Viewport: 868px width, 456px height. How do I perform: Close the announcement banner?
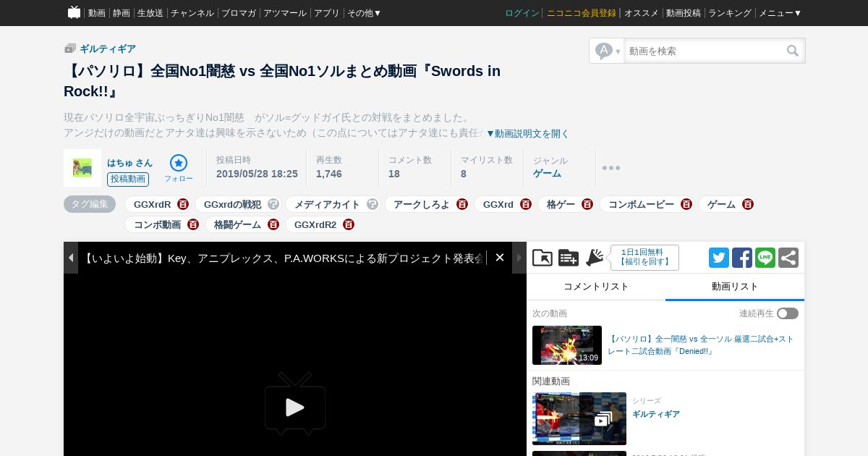pyautogui.click(x=500, y=258)
